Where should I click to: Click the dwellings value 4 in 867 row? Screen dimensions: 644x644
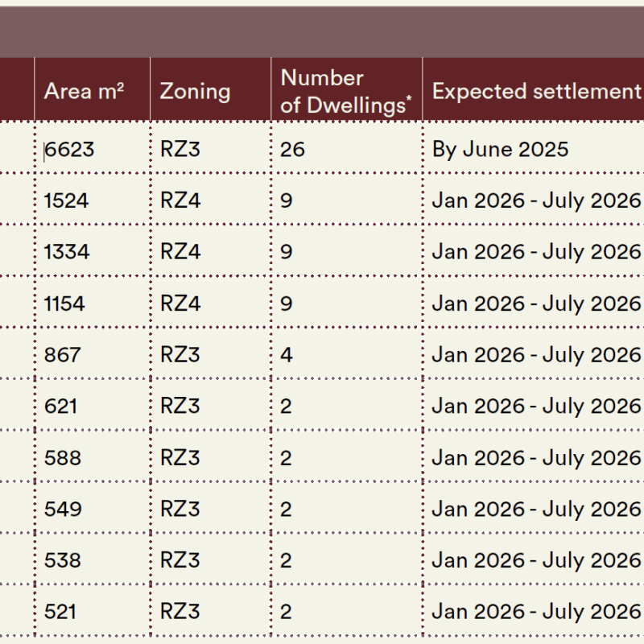coord(287,355)
